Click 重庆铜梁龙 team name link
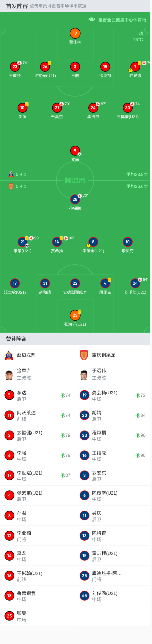The image size is (152, 644). (104, 355)
